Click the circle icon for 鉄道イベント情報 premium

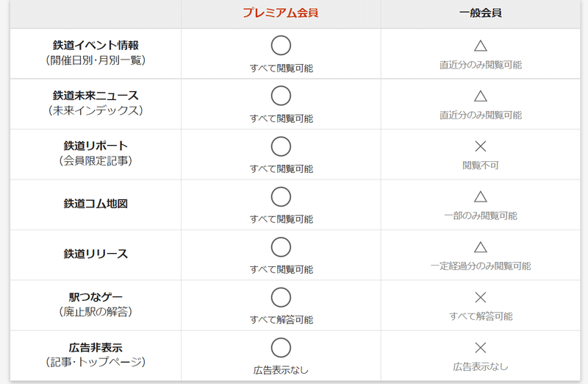click(281, 46)
